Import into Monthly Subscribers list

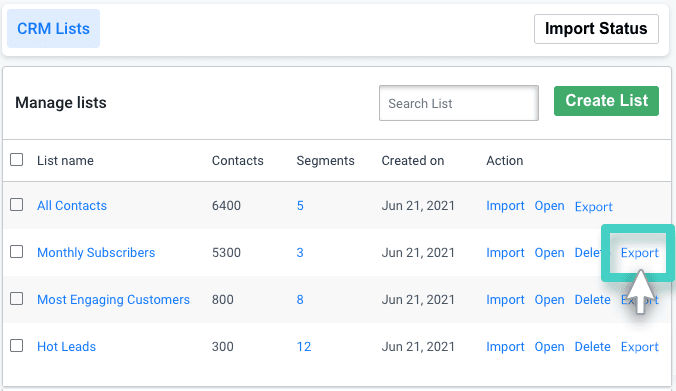[x=505, y=253]
